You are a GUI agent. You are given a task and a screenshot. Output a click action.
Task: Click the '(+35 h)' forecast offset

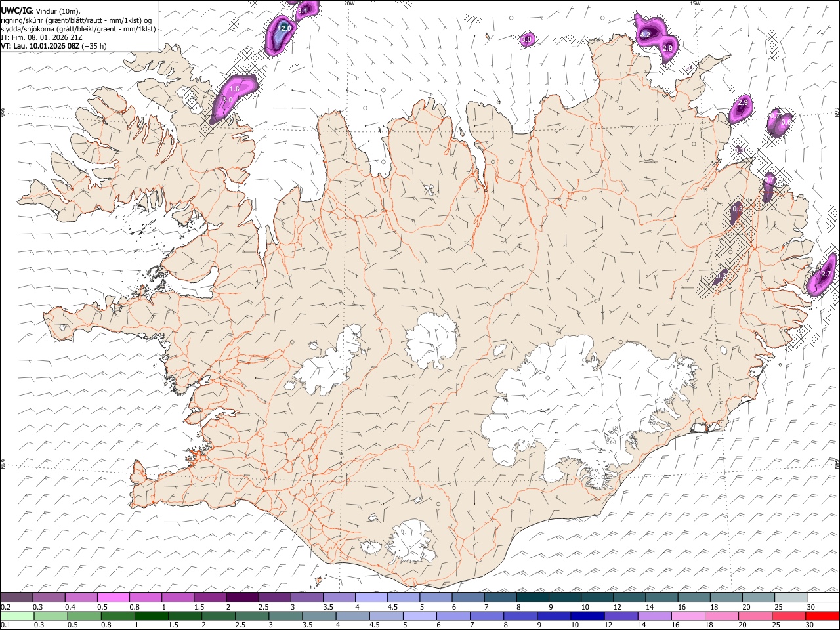[94, 46]
